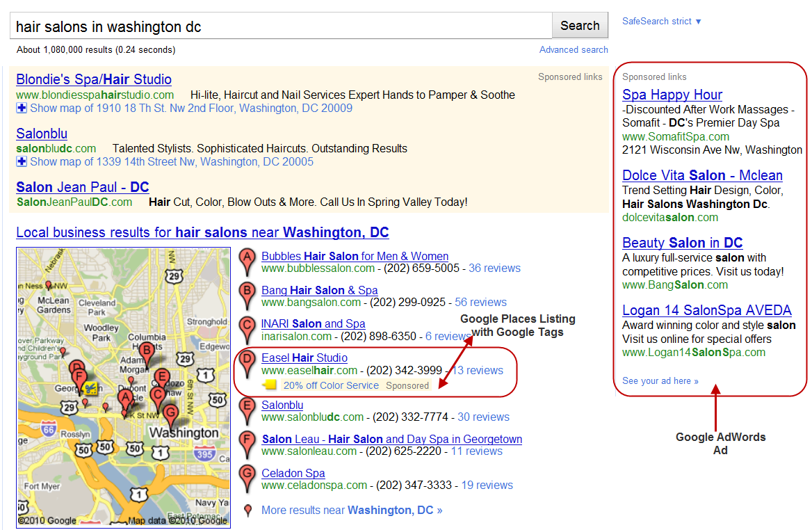View 6 reviews for INARI salon
Viewport: 812px width, 530px height.
coord(448,336)
